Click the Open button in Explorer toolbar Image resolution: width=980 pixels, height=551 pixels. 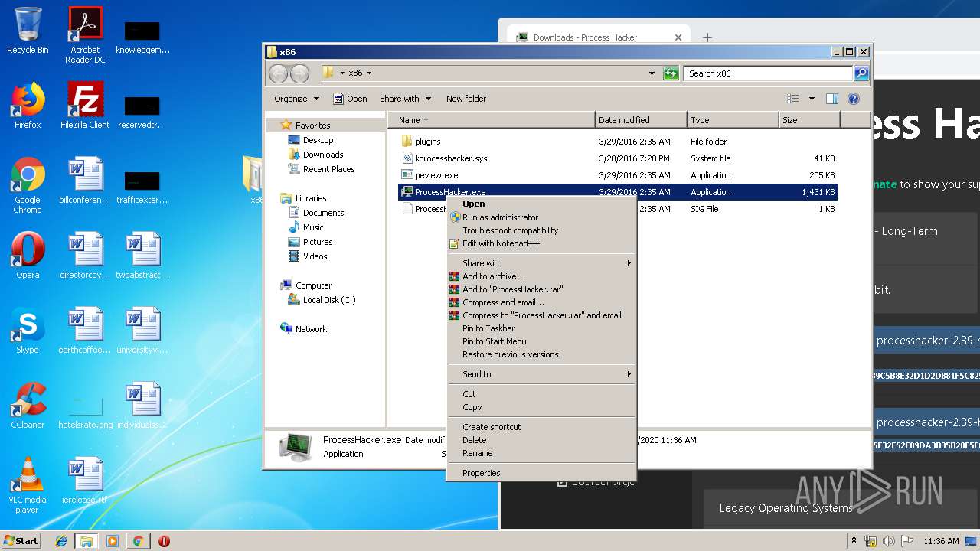coord(350,99)
